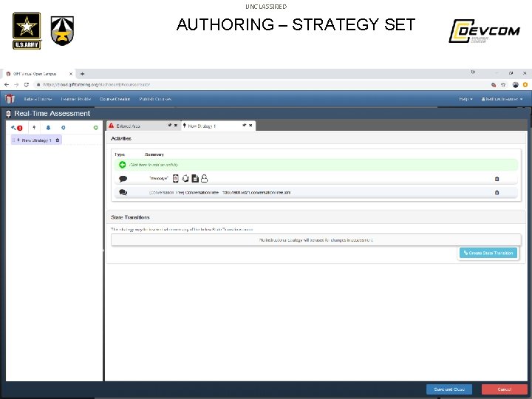The image size is (532, 399).
Task: Open the user account dropdown
Action: pos(502,99)
